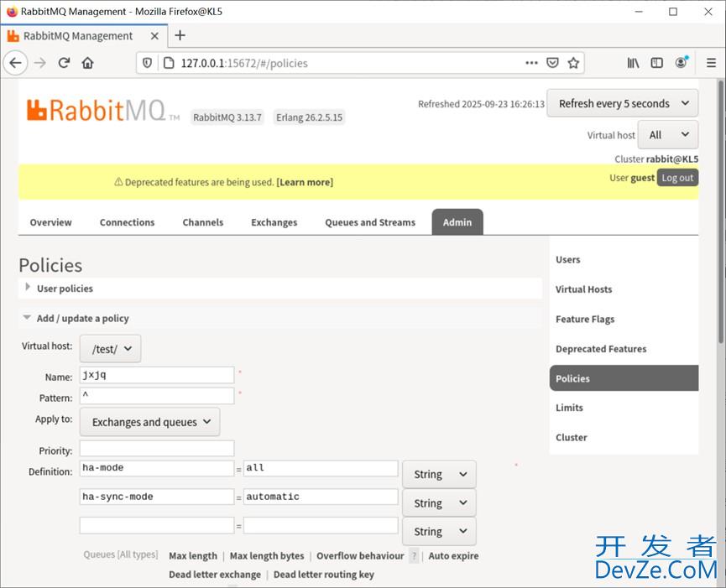Select Feature Flags in the sidebar
726x588 pixels.
click(x=585, y=320)
